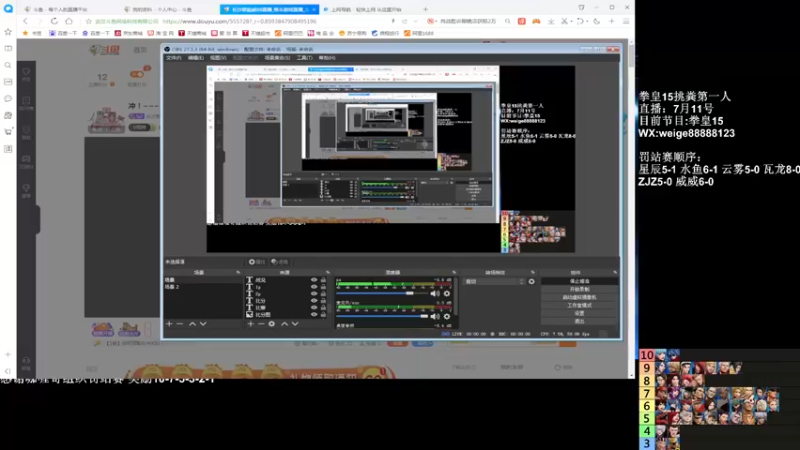Adjust first mixer channel volume slider

[x=382, y=293]
